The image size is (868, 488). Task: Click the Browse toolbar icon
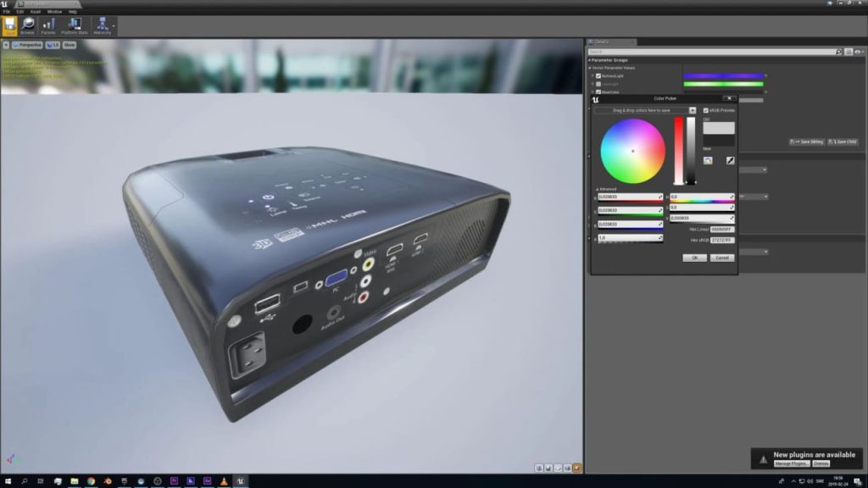click(27, 24)
